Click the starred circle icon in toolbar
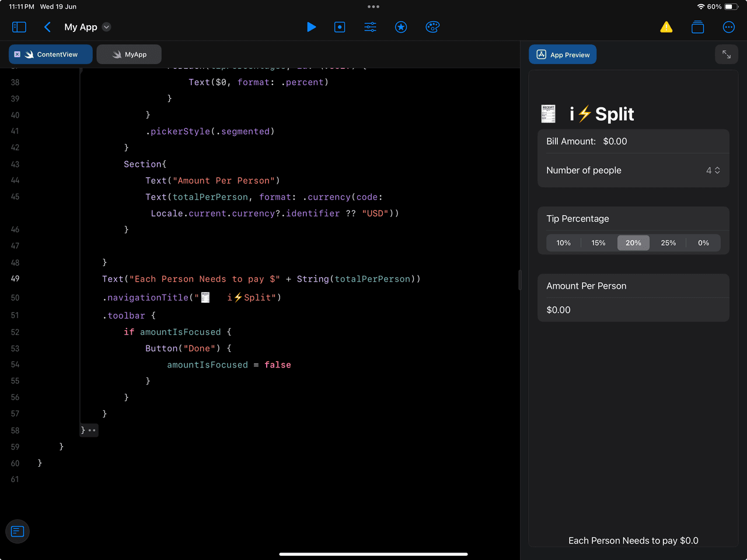 [x=401, y=27]
